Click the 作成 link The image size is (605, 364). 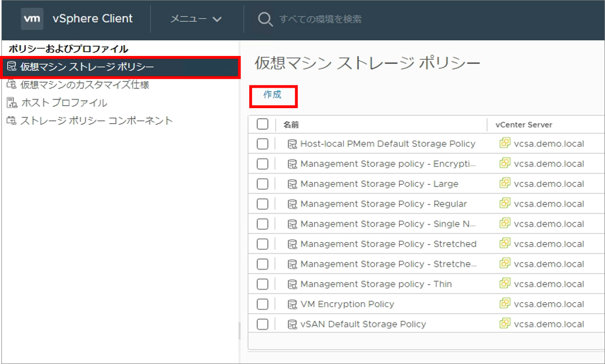[x=272, y=95]
